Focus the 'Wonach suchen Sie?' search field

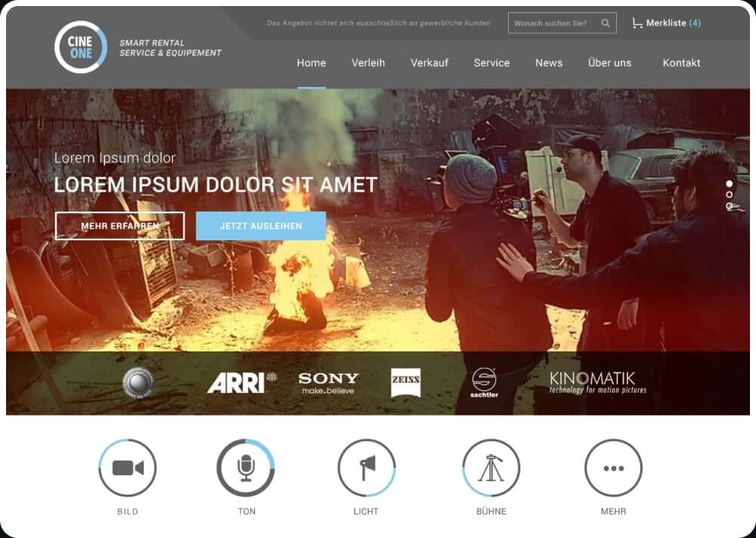point(552,23)
